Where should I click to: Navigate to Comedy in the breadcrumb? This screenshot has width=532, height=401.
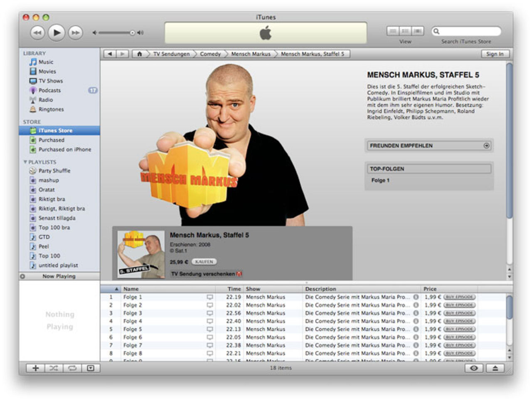coord(210,54)
